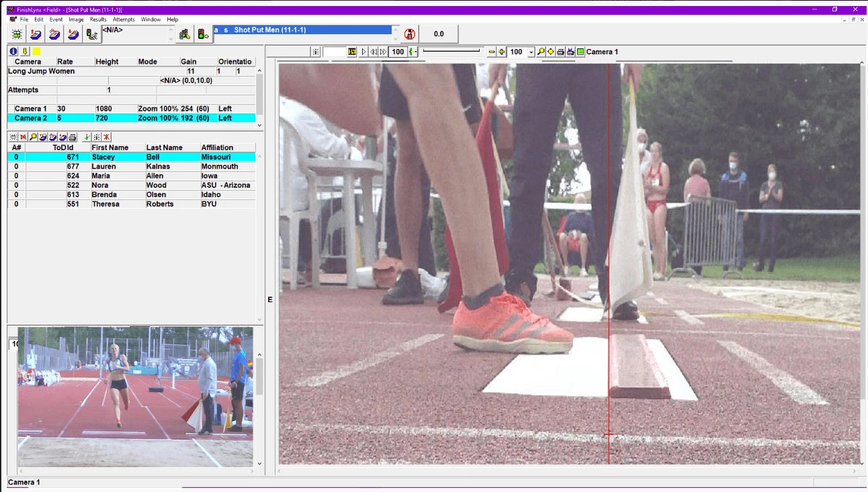This screenshot has width=868, height=492.
Task: Click the event name scroll-down arrow
Action: point(395,38)
